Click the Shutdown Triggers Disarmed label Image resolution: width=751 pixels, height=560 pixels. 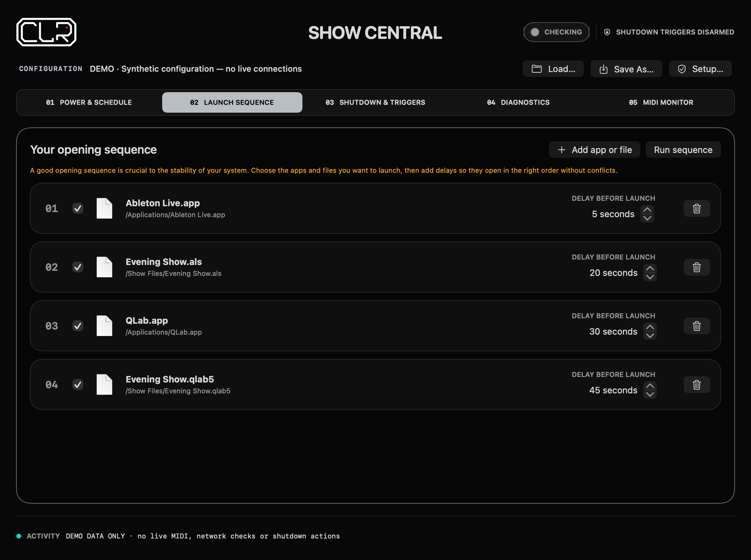[675, 32]
